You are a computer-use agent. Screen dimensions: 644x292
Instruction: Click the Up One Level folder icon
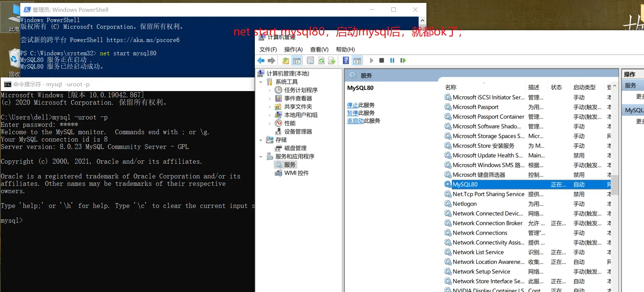pos(285,60)
